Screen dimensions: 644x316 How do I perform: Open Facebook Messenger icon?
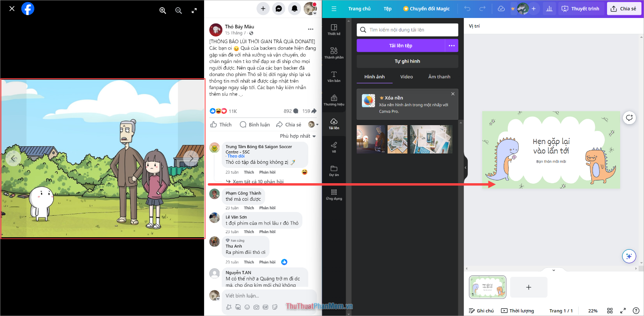pos(279,8)
